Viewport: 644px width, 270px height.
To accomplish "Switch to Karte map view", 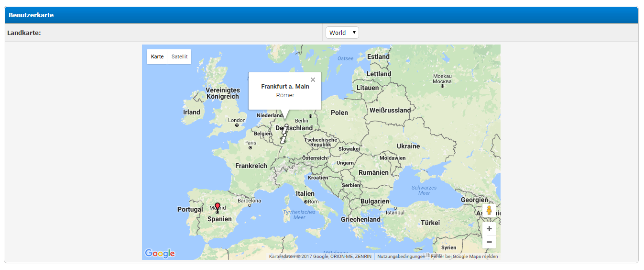I will click(157, 56).
